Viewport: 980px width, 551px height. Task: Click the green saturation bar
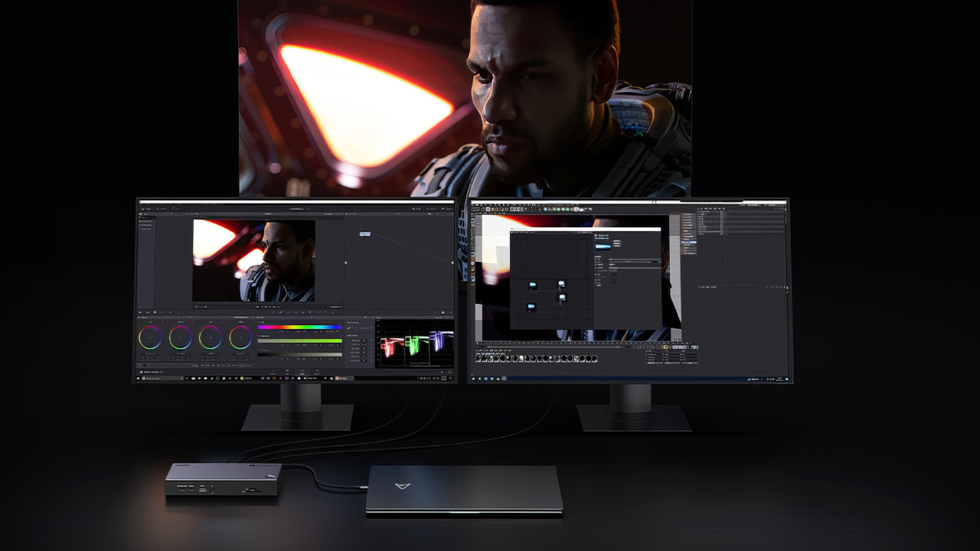(300, 341)
